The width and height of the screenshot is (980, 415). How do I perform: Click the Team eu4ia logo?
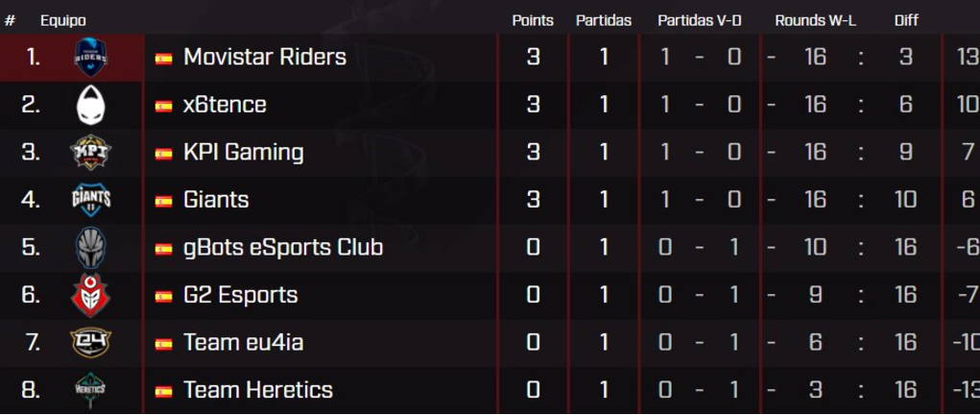click(90, 342)
